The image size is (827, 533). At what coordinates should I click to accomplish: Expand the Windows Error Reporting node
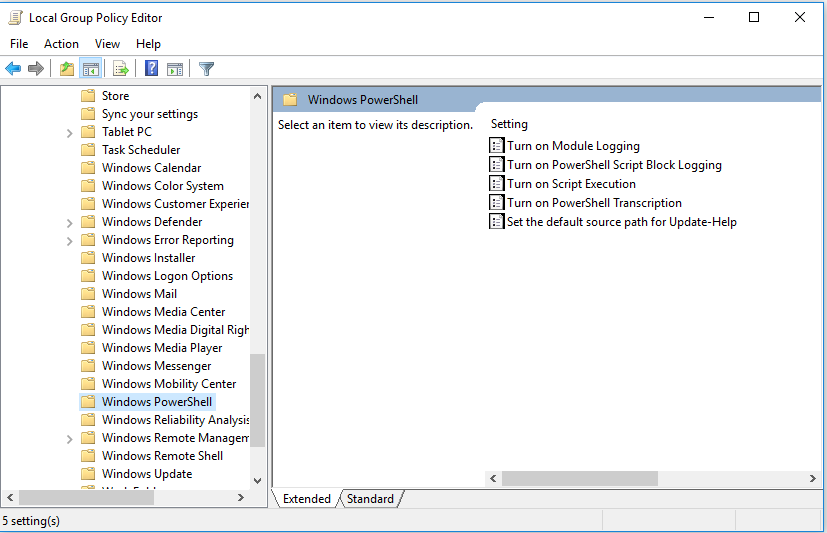70,241
